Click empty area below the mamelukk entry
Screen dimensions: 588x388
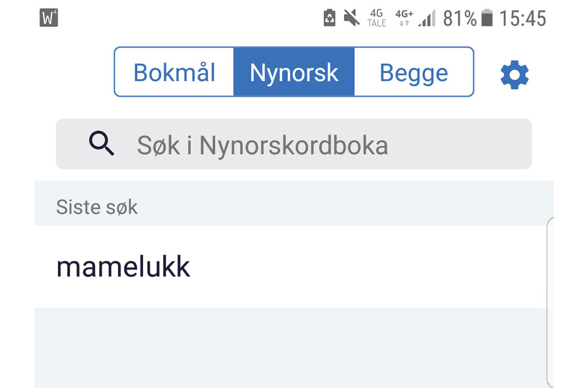click(x=287, y=348)
